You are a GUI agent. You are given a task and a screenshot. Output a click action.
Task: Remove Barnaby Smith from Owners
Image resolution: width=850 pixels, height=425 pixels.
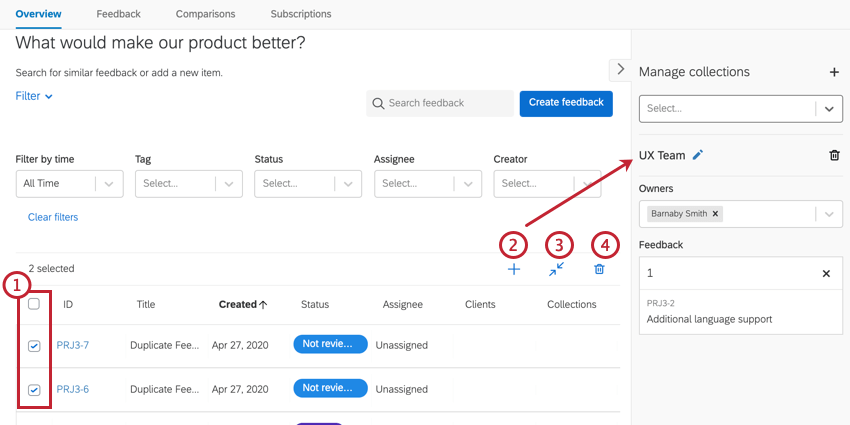pyautogui.click(x=716, y=214)
